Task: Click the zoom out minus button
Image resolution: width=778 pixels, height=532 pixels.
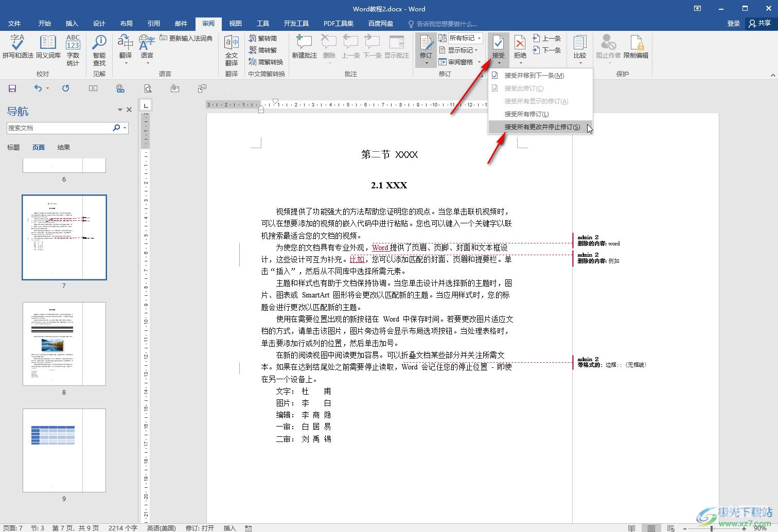Action: (685, 528)
